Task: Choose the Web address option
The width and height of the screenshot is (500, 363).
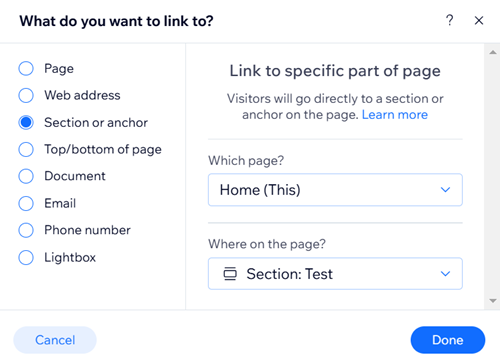Action: [26, 95]
